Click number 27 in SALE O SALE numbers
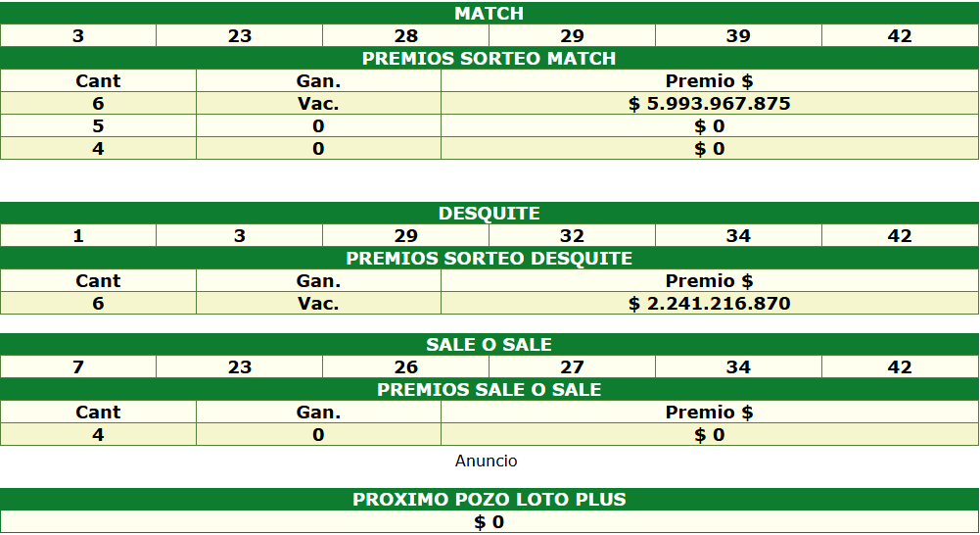The height and width of the screenshot is (535, 980). pyautogui.click(x=572, y=367)
